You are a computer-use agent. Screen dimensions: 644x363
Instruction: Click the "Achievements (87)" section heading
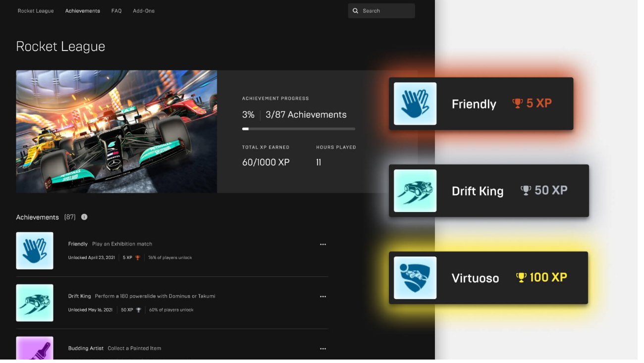tap(46, 217)
